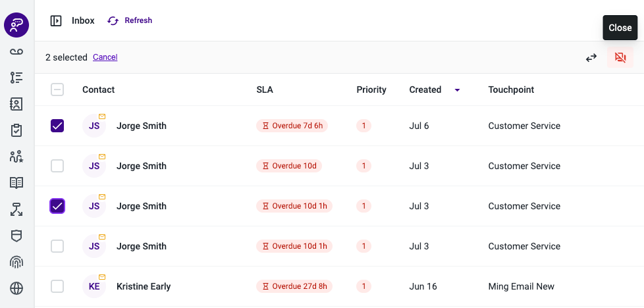Click the Refresh button
This screenshot has width=644, height=308.
click(130, 20)
